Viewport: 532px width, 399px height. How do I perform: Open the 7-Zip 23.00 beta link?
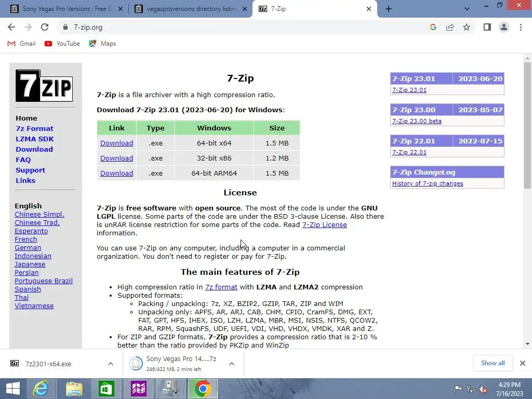pyautogui.click(x=417, y=121)
